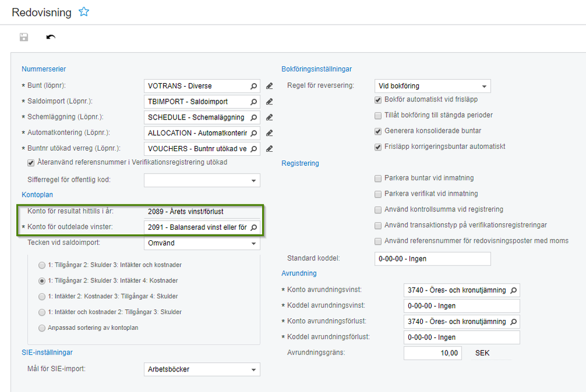Click pencil icon next to Automatkontering field
This screenshot has width=586, height=392.
269,133
